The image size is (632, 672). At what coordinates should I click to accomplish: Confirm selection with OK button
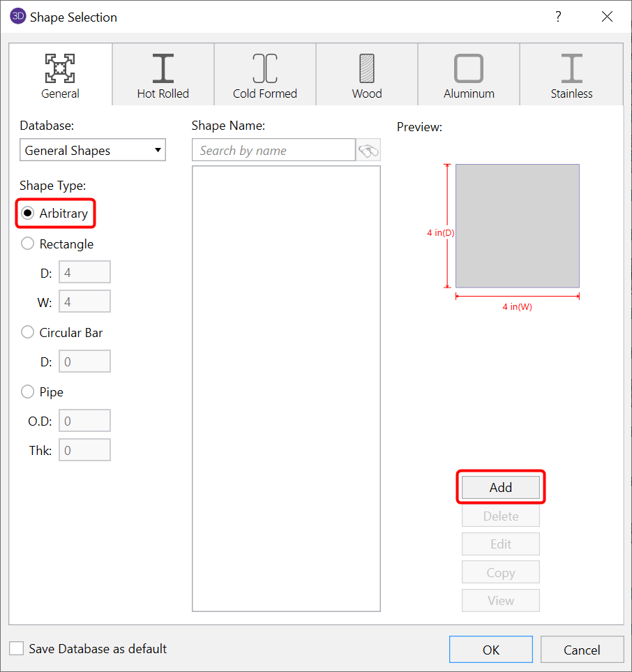(490, 649)
